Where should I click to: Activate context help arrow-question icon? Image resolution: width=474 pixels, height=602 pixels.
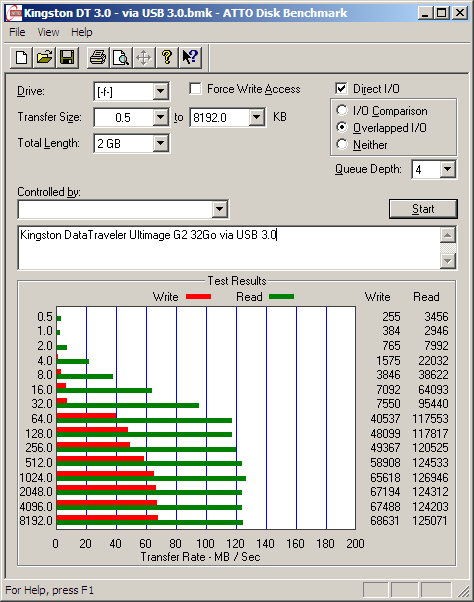(190, 58)
